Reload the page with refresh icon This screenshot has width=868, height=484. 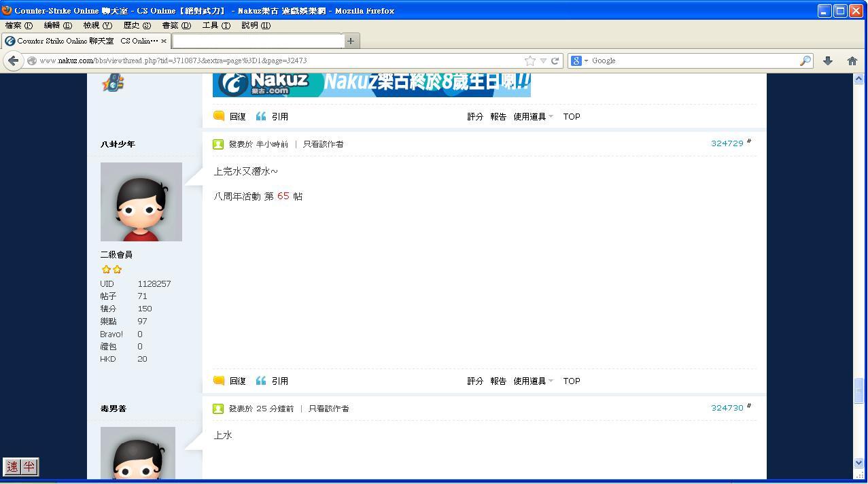555,60
